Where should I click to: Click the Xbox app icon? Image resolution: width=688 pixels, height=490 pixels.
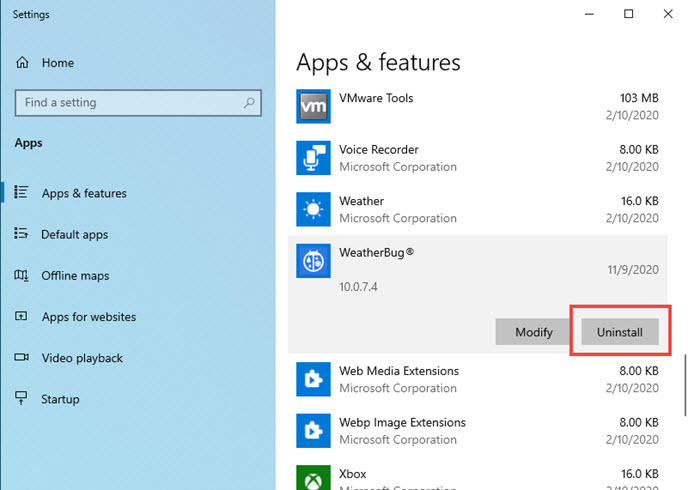pos(313,478)
